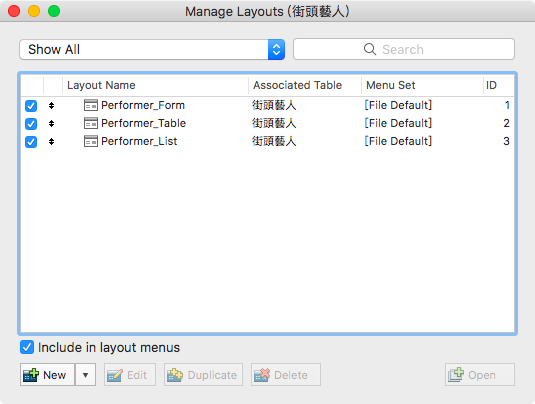Uncheck the Performer_Table layout checkbox

click(x=31, y=124)
